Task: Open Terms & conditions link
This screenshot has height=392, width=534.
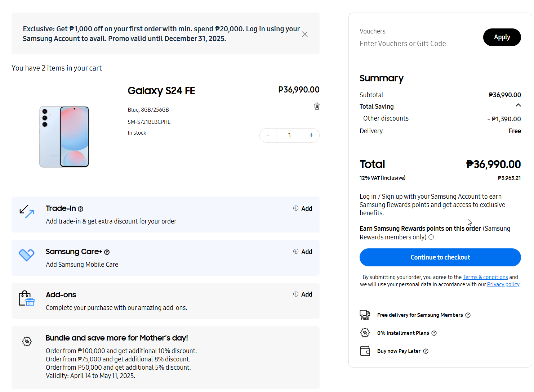Action: (x=485, y=277)
